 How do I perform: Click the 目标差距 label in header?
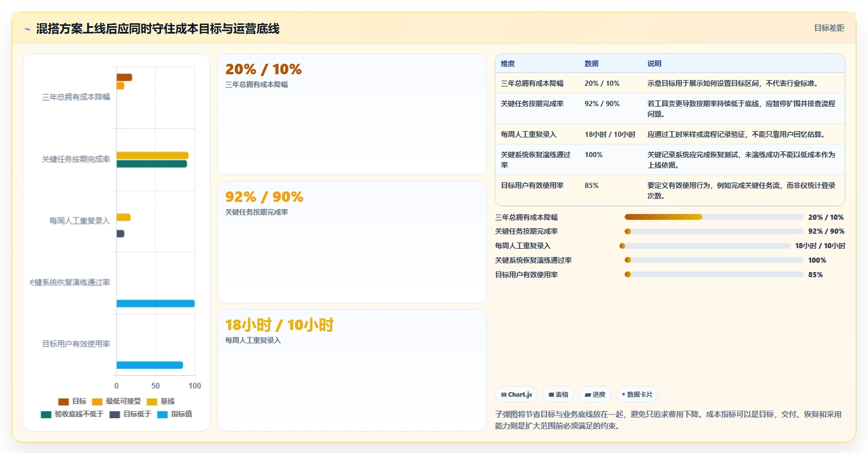click(829, 28)
